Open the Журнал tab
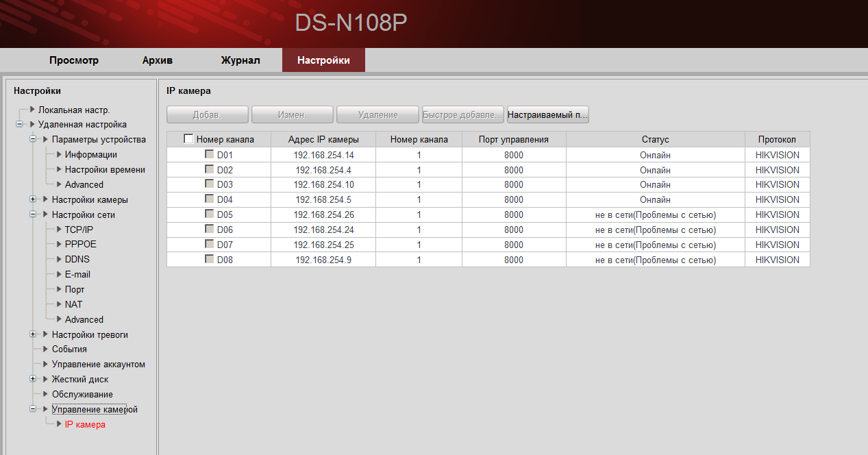 (x=240, y=60)
